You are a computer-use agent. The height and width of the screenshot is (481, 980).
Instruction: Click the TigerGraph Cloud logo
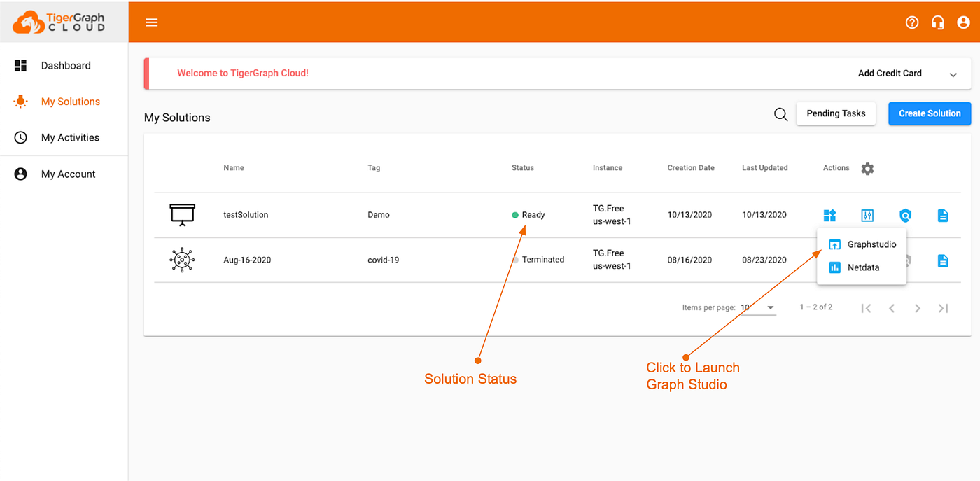point(59,22)
